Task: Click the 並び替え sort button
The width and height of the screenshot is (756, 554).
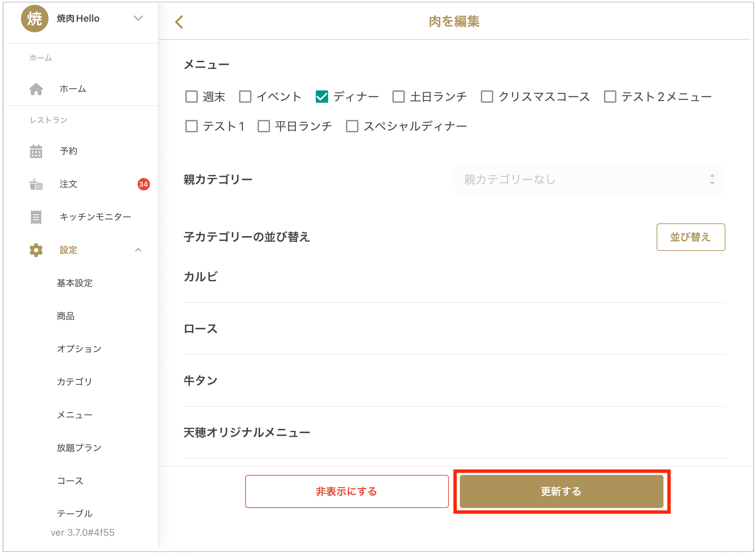Action: click(690, 237)
